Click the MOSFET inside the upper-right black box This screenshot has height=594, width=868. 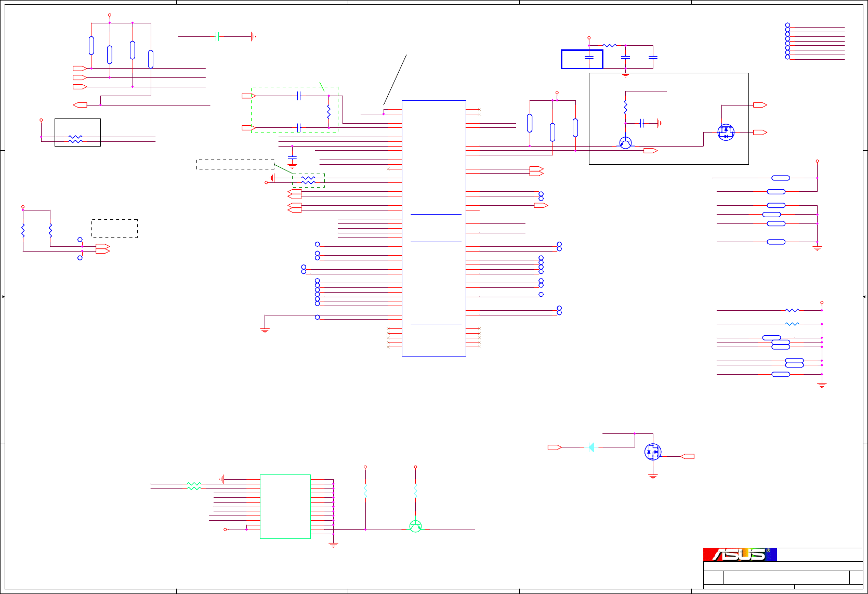(726, 132)
